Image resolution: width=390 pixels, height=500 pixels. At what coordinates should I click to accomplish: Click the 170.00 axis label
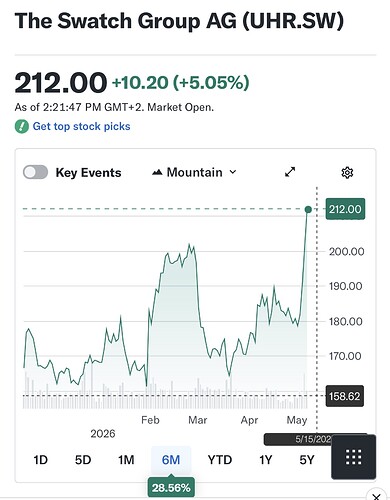coord(345,356)
